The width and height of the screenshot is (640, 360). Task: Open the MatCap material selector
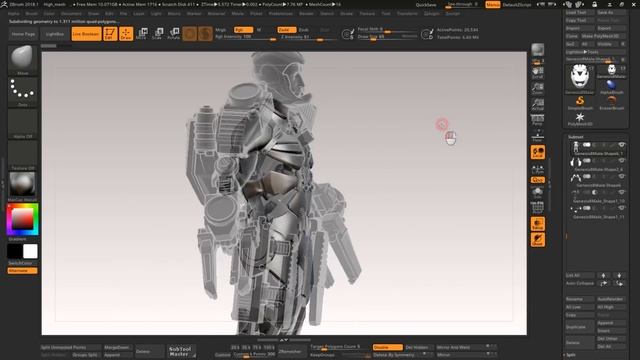coord(22,187)
